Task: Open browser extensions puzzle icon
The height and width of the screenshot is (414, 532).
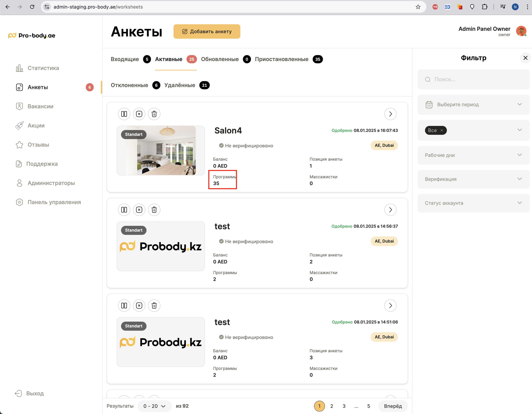Action: coord(484,7)
